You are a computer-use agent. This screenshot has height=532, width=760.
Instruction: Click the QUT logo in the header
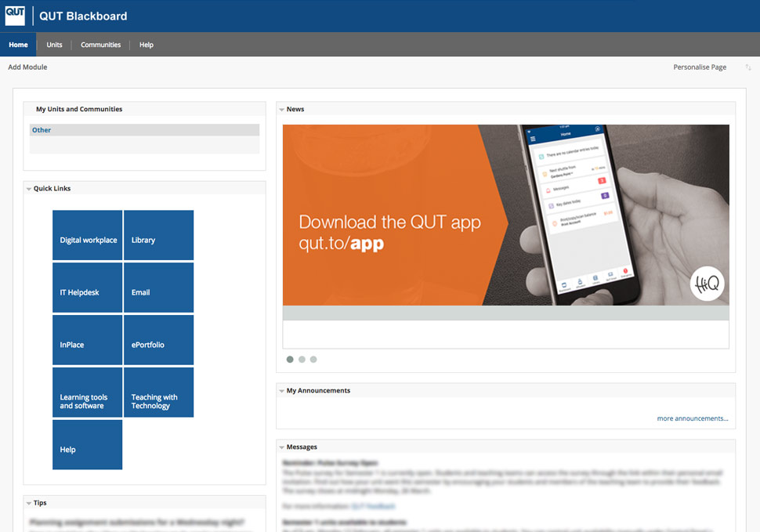click(14, 15)
